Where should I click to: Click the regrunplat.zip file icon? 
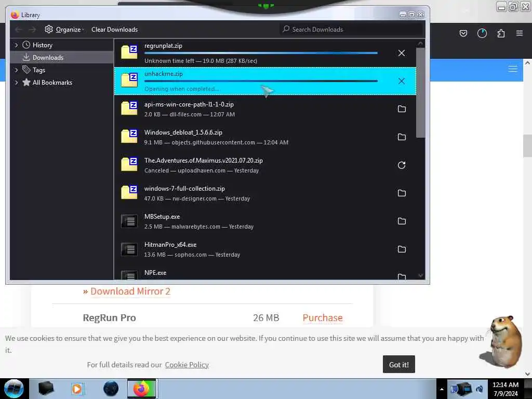pyautogui.click(x=129, y=52)
